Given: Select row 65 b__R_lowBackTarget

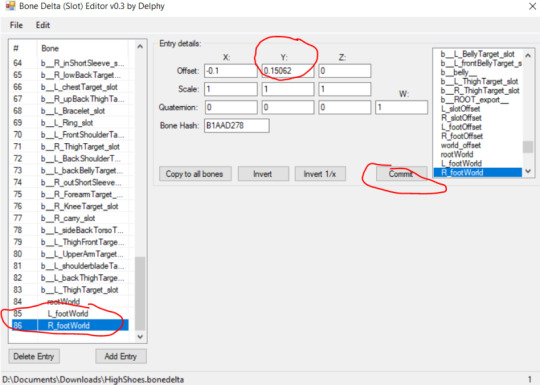Looking at the screenshot, I should (x=70, y=75).
